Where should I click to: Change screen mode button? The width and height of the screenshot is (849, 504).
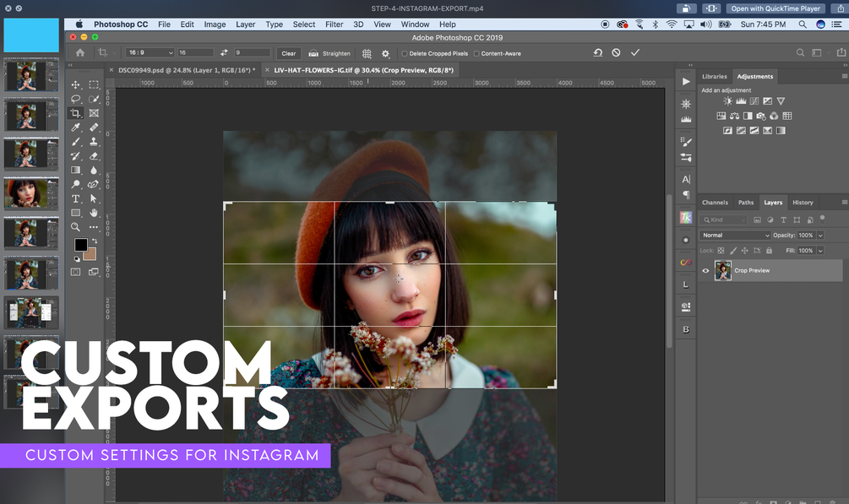tap(94, 272)
